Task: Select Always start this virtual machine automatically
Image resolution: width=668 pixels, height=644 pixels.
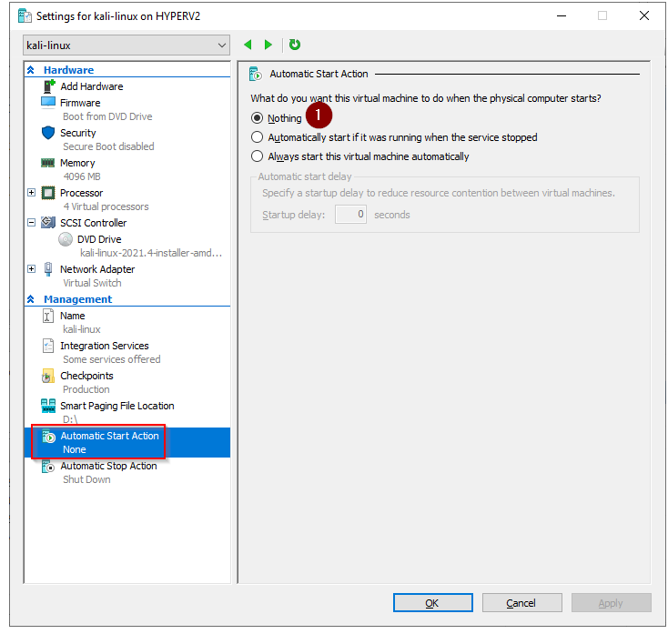Action: point(258,156)
